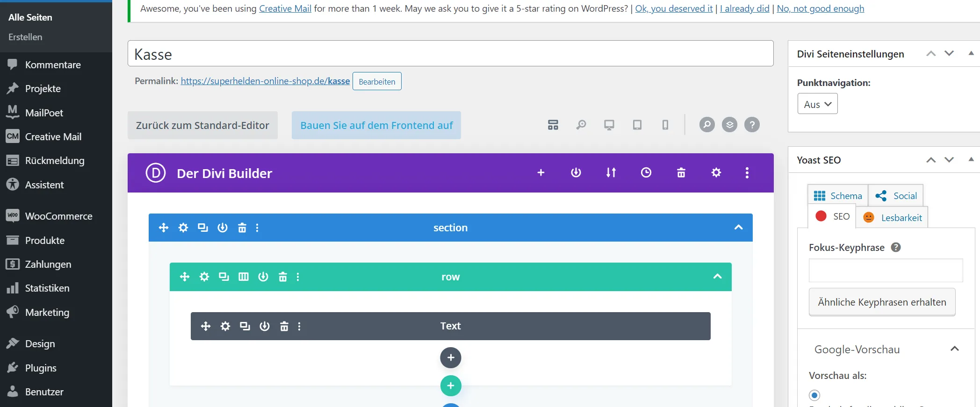Click the 'I already did' link
The width and height of the screenshot is (980, 407).
744,8
